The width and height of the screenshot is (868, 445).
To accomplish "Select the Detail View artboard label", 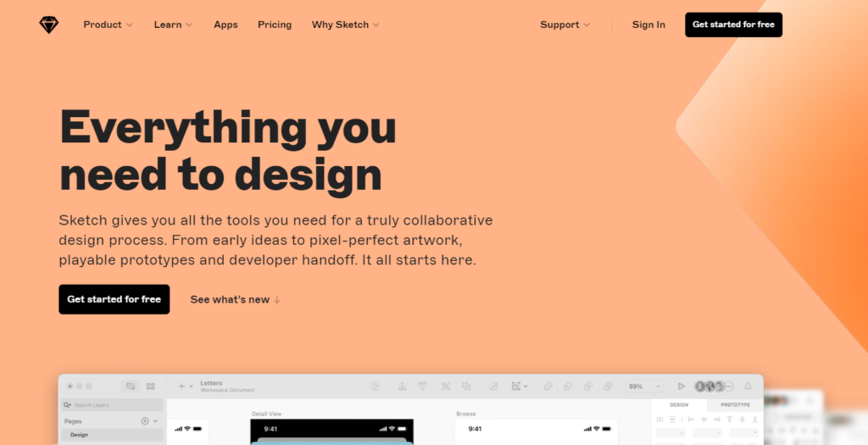I will point(267,414).
